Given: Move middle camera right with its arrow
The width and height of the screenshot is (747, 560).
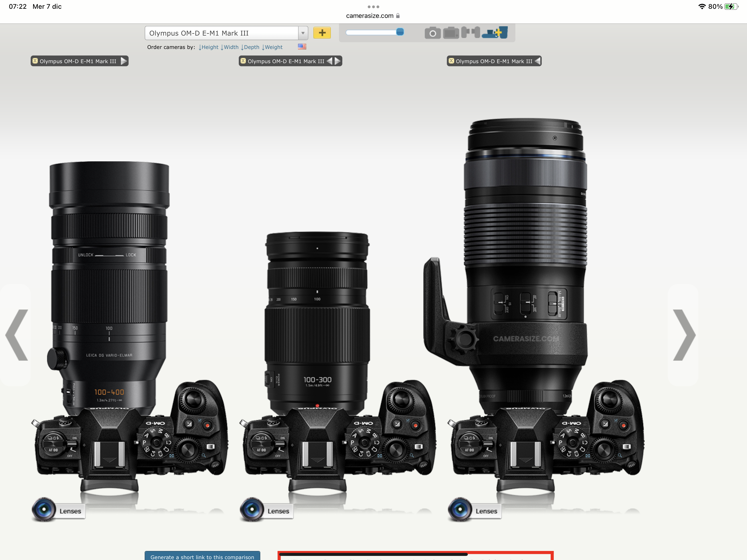Looking at the screenshot, I should (x=337, y=61).
